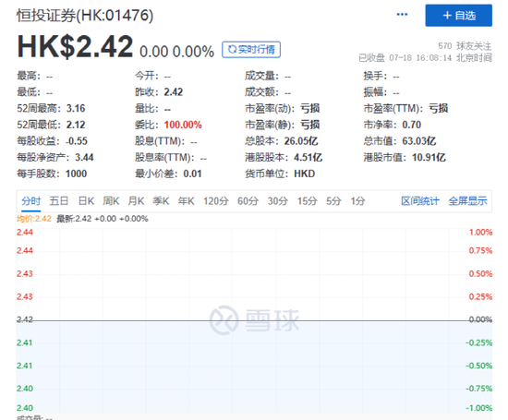Open 区间统计 range statistics link

(420, 201)
